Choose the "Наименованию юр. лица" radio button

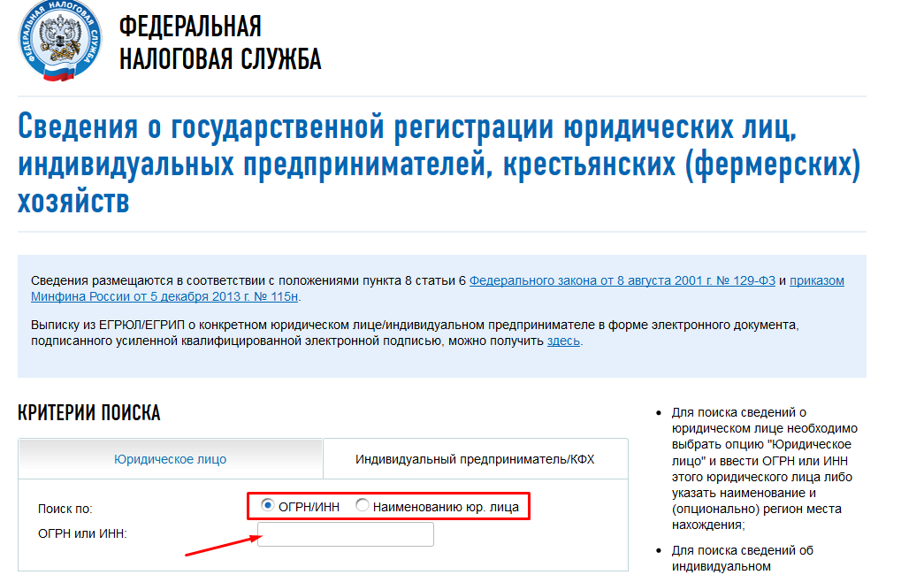click(x=363, y=506)
